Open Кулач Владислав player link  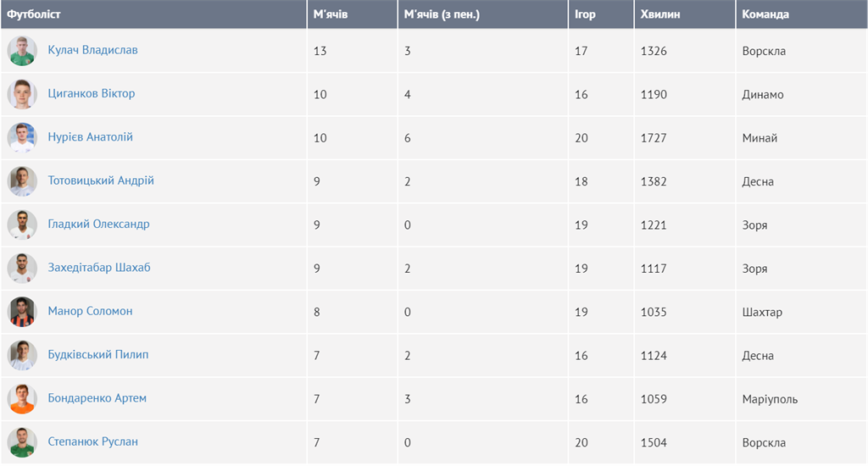point(92,50)
